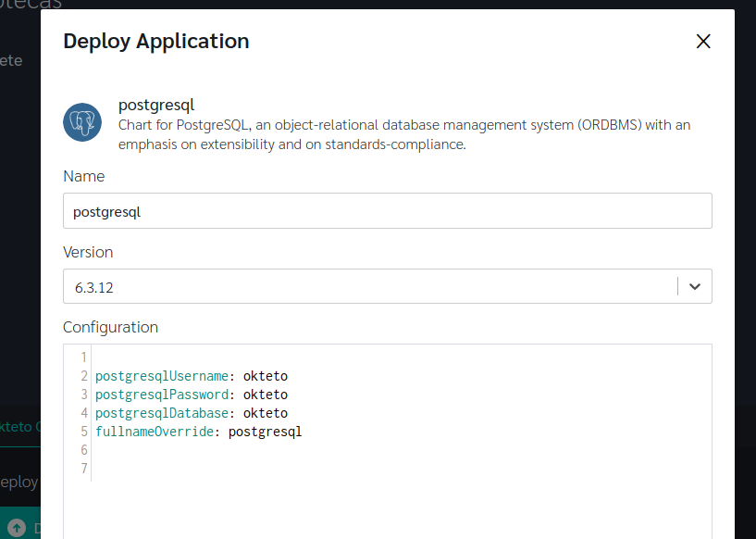756x539 pixels.
Task: Click the Version field label
Action: coord(88,252)
